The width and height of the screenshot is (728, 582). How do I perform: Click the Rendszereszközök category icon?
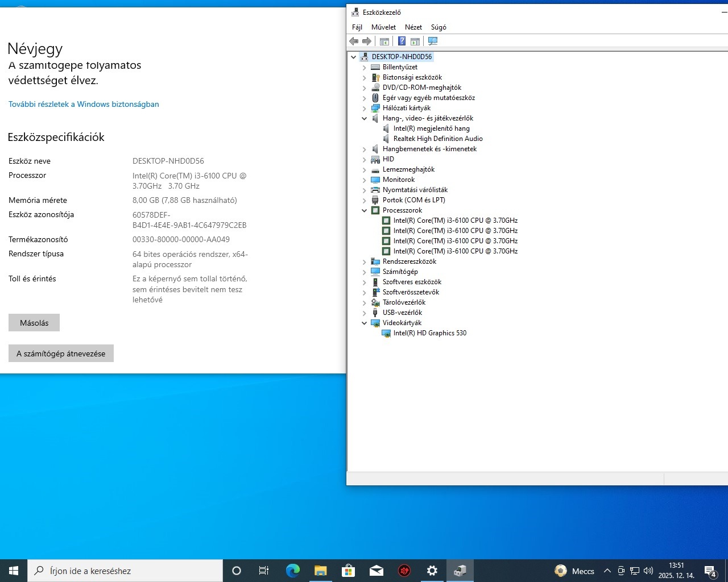coord(375,261)
